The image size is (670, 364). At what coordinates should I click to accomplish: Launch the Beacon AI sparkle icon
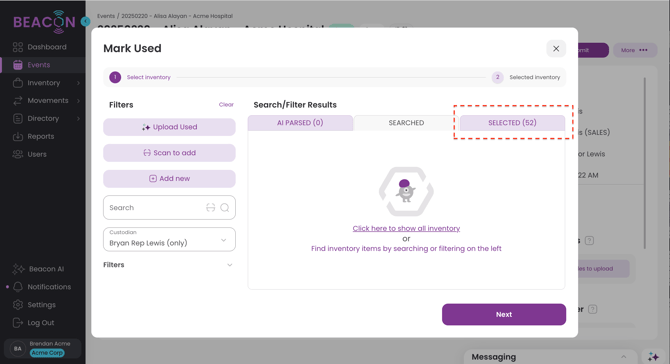point(18,269)
